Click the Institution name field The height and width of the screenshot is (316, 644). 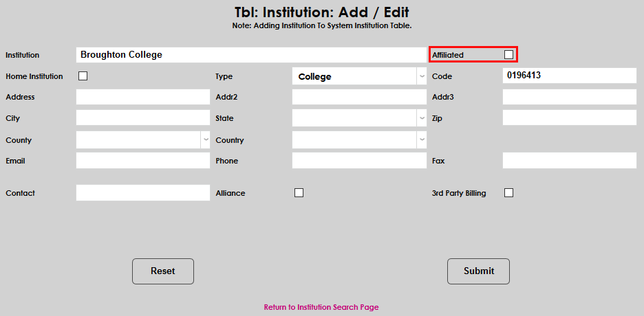pos(251,55)
